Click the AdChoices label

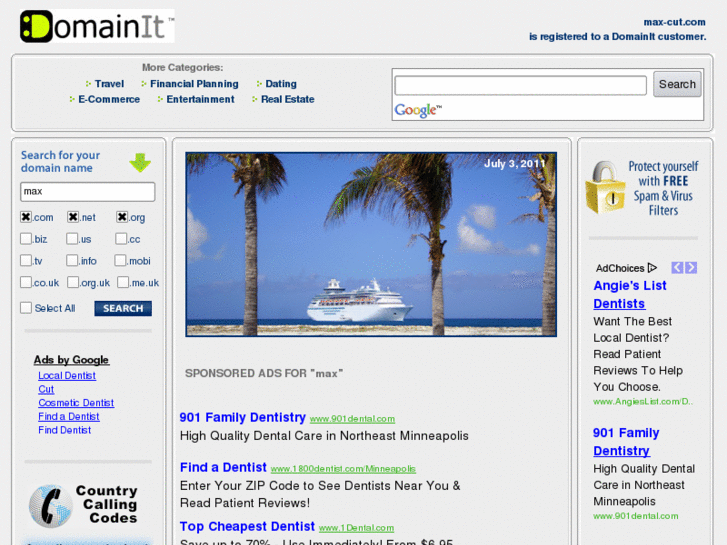pyautogui.click(x=620, y=268)
